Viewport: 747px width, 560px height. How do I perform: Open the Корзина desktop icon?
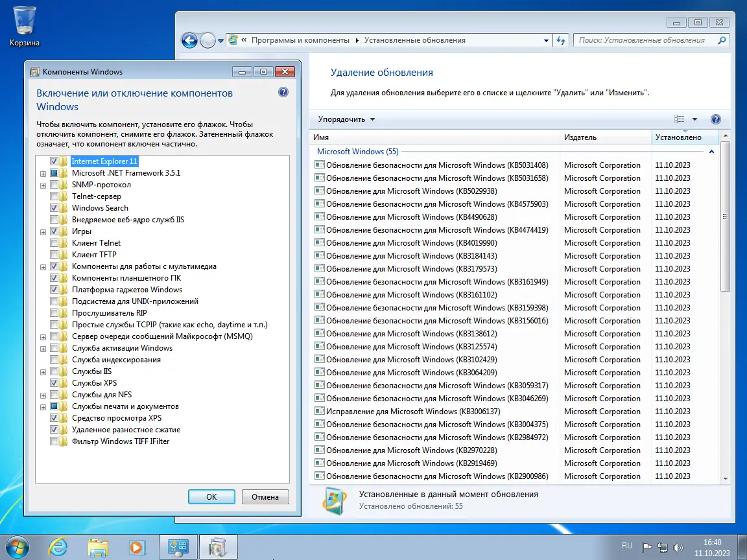(x=25, y=19)
